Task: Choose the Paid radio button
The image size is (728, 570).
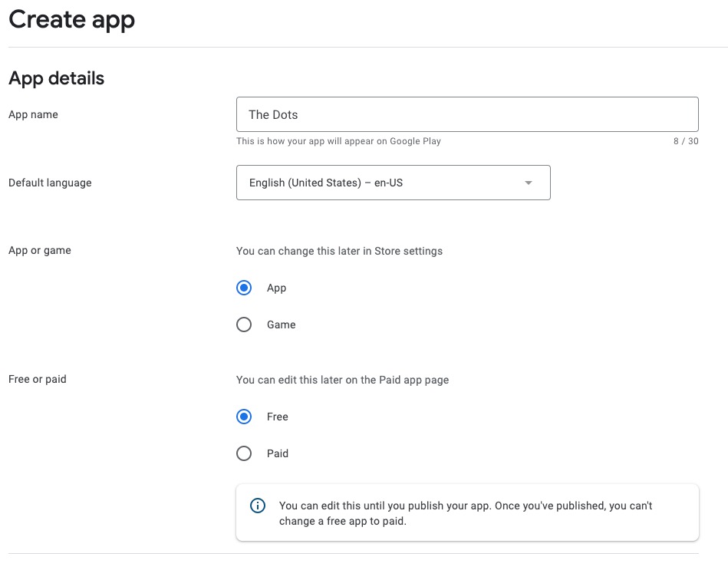Action: [x=244, y=454]
